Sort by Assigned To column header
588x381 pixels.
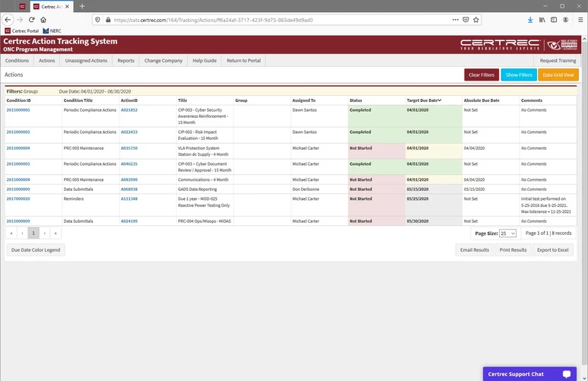304,100
